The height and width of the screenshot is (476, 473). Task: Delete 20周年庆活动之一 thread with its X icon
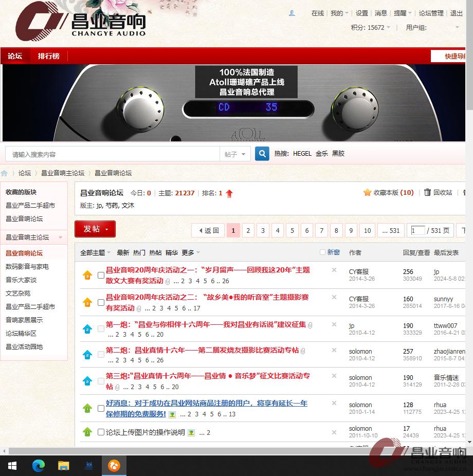pyautogui.click(x=334, y=270)
